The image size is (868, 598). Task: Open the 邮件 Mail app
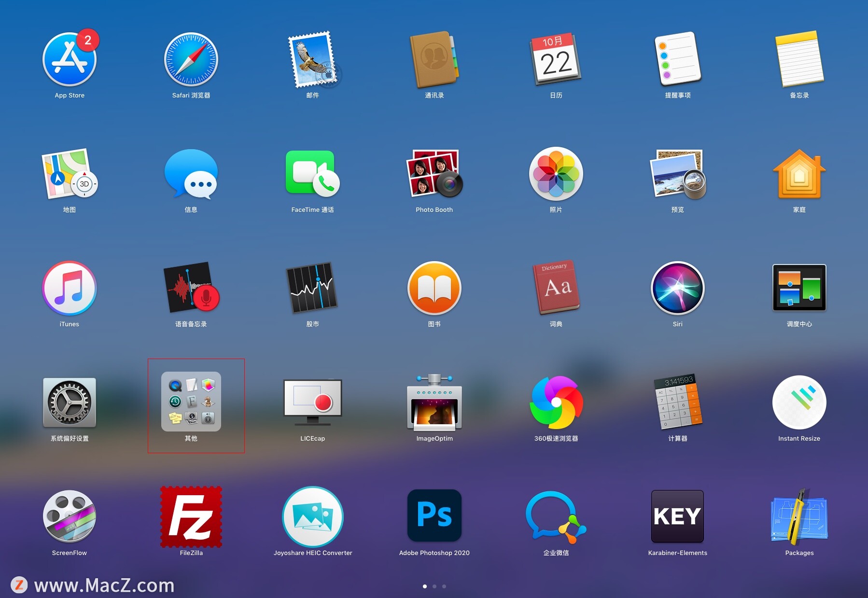314,59
